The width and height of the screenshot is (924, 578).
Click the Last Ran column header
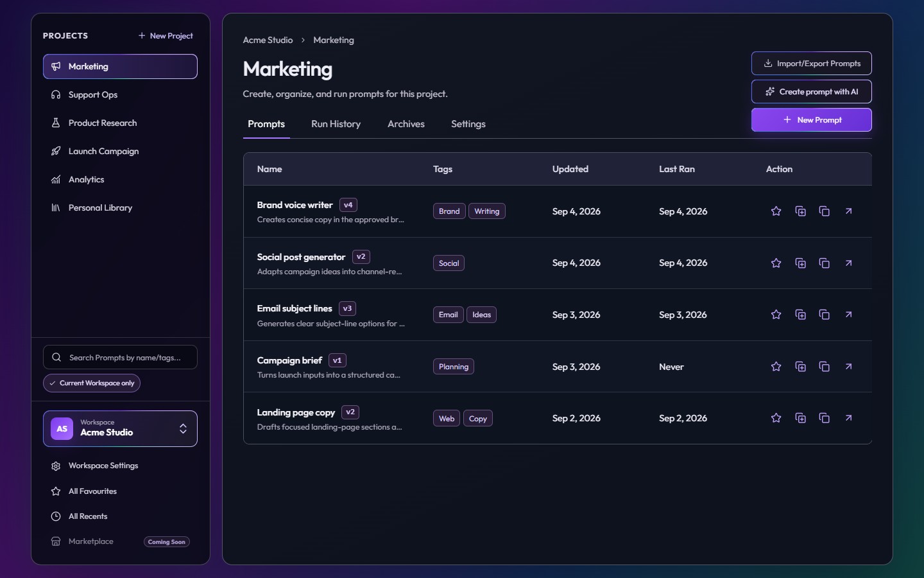(x=677, y=169)
